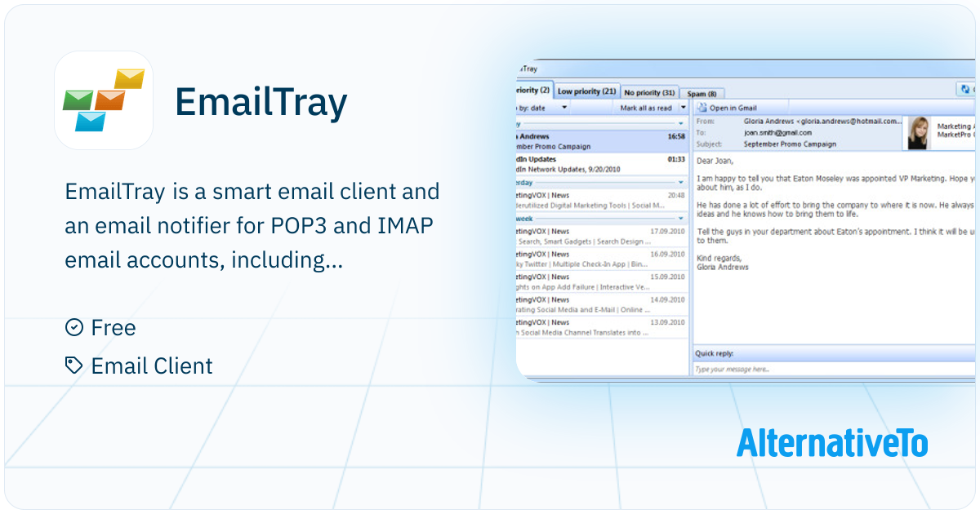Click the EmailTray envelope logo icon
This screenshot has height=514, width=980.
pos(104,100)
